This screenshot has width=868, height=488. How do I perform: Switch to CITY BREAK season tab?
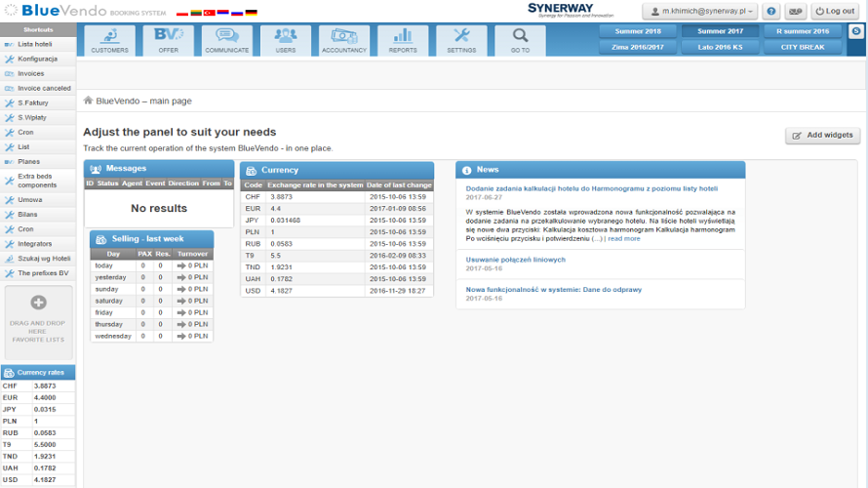(803, 47)
